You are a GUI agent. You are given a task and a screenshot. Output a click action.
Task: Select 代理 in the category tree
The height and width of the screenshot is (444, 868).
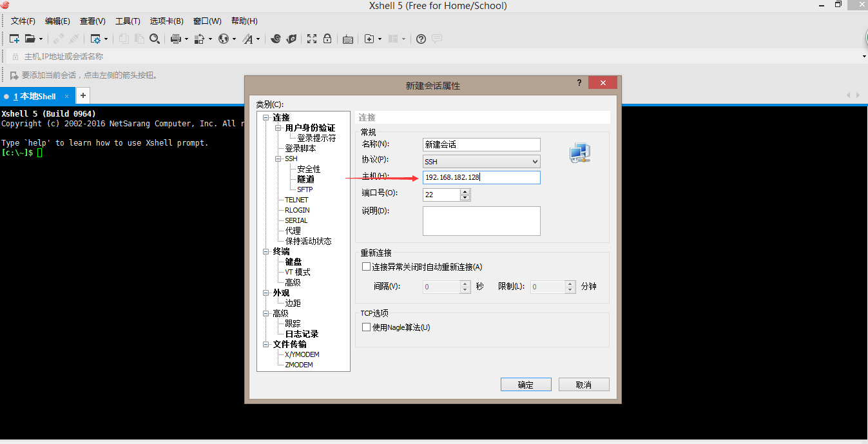[x=293, y=231]
